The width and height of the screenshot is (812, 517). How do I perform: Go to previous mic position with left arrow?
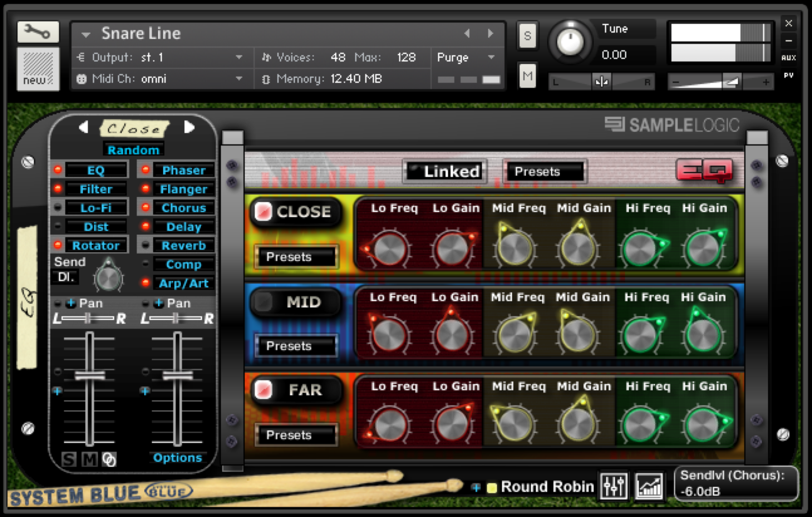83,127
